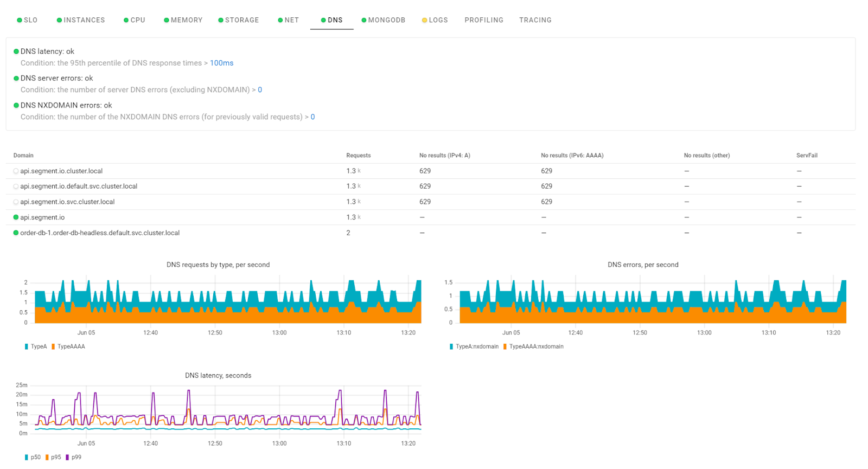
Task: Click green status icon for api.segment.io
Action: click(16, 217)
